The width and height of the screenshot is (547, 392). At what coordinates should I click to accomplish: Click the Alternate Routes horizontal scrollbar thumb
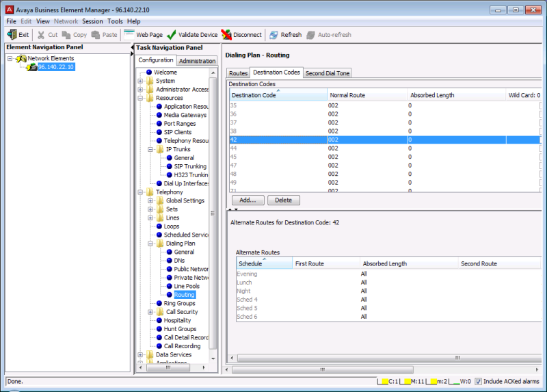tap(389, 358)
